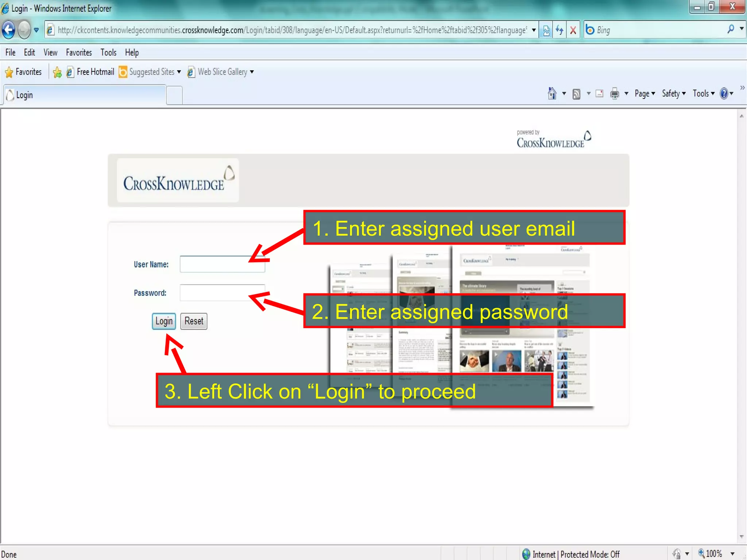Click the blue Help question icon
This screenshot has height=560, width=747.
click(x=724, y=94)
